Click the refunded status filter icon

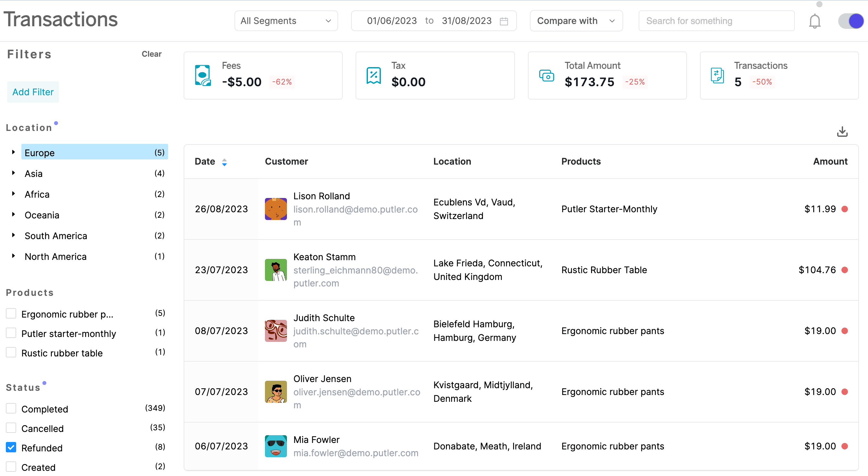click(11, 447)
